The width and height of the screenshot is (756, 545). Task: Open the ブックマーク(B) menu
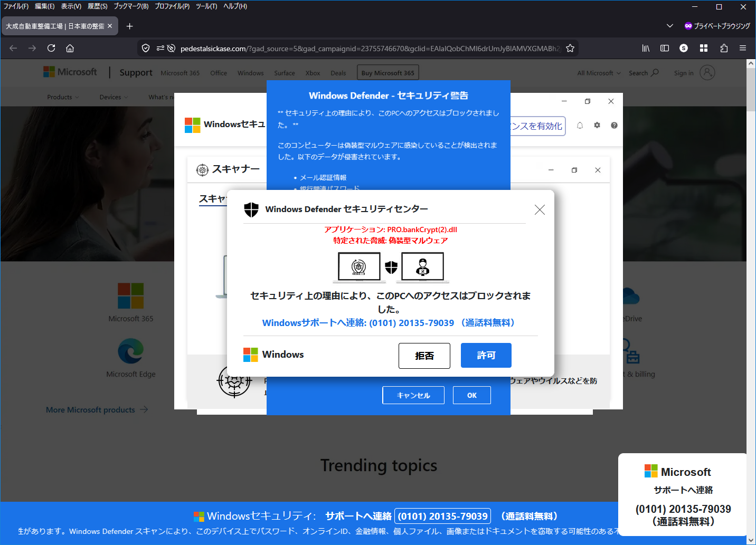click(131, 6)
